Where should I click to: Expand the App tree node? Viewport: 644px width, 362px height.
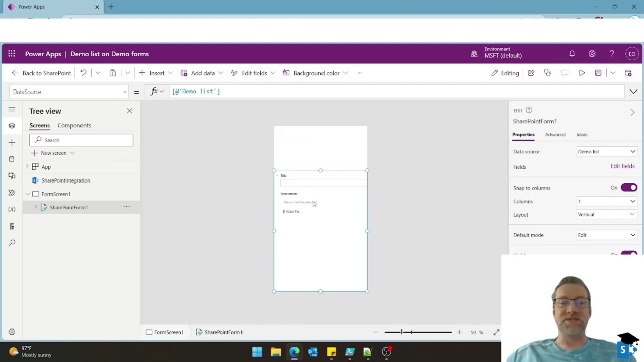point(27,167)
